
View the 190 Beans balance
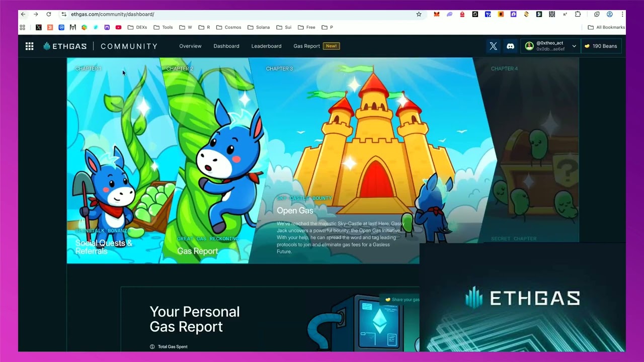pyautogui.click(x=601, y=46)
